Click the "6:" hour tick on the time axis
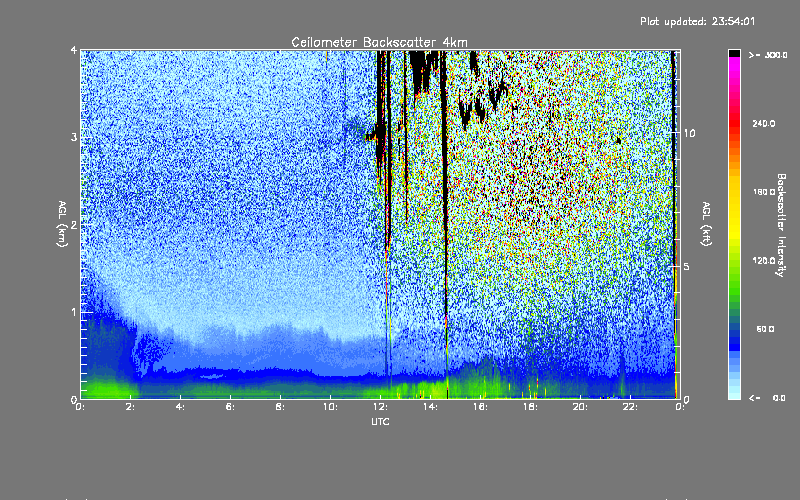The height and width of the screenshot is (500, 800). [x=230, y=407]
